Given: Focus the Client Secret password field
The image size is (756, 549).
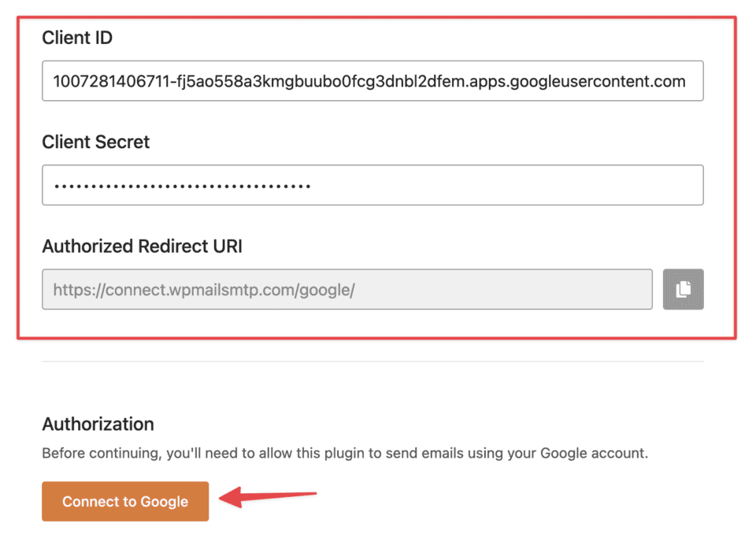Looking at the screenshot, I should pyautogui.click(x=372, y=185).
